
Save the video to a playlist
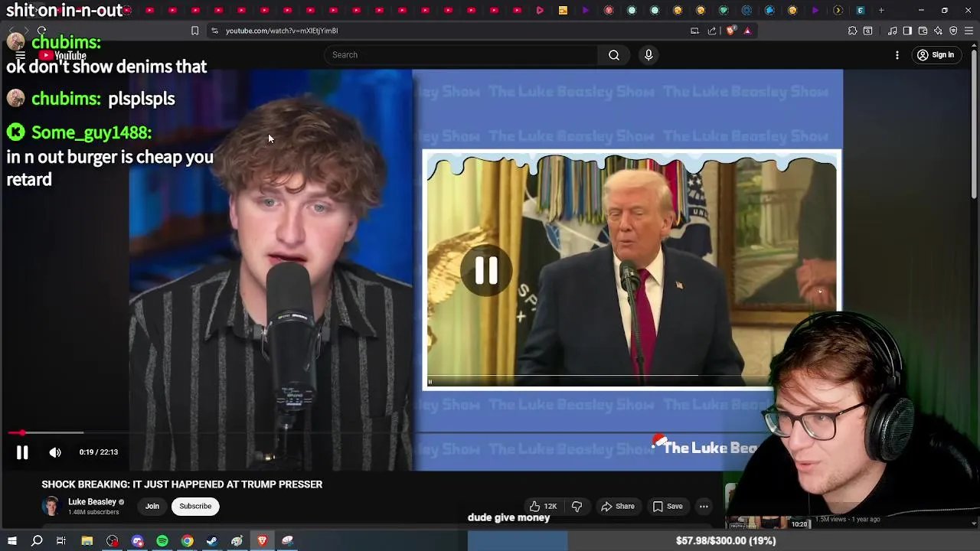(668, 506)
